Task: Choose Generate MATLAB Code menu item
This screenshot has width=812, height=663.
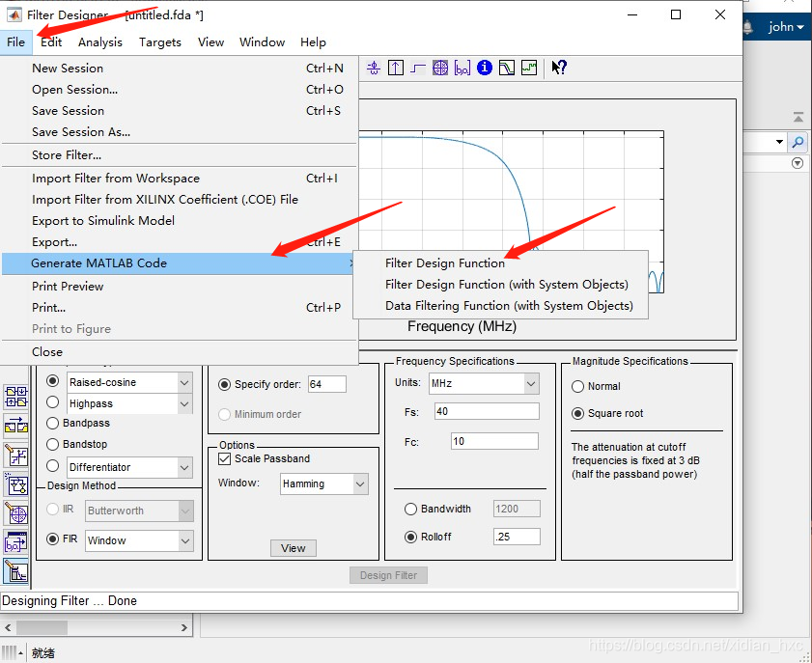Action: (179, 263)
